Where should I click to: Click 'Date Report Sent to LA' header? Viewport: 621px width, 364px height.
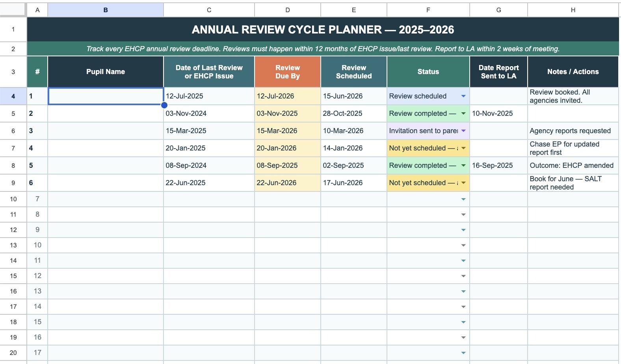(x=498, y=72)
